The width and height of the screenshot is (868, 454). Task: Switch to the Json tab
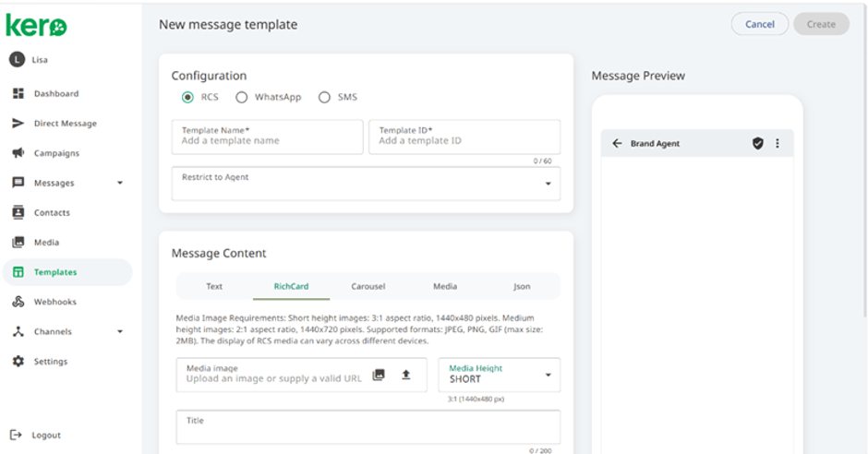(522, 286)
